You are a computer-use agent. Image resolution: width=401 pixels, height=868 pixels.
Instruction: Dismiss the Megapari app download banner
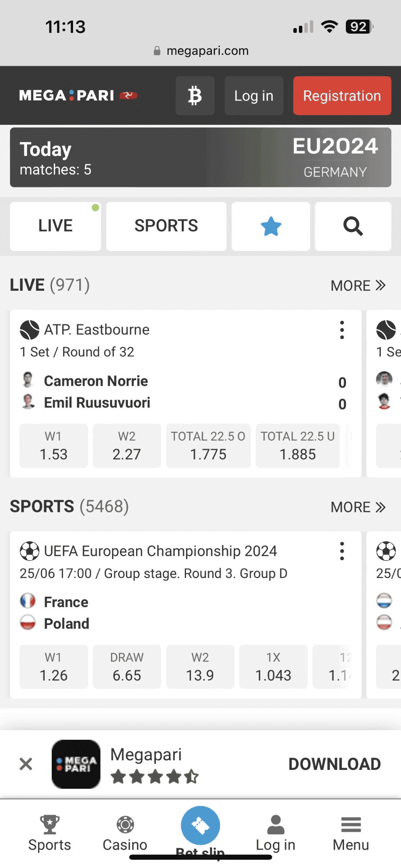pos(26,764)
